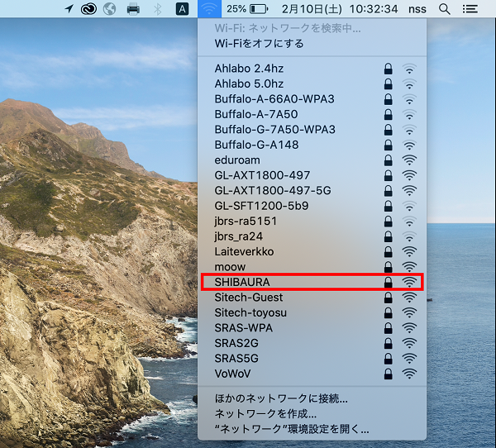Select the SHIBAURA network
Viewport: 496px width, 448px height.
coord(312,282)
